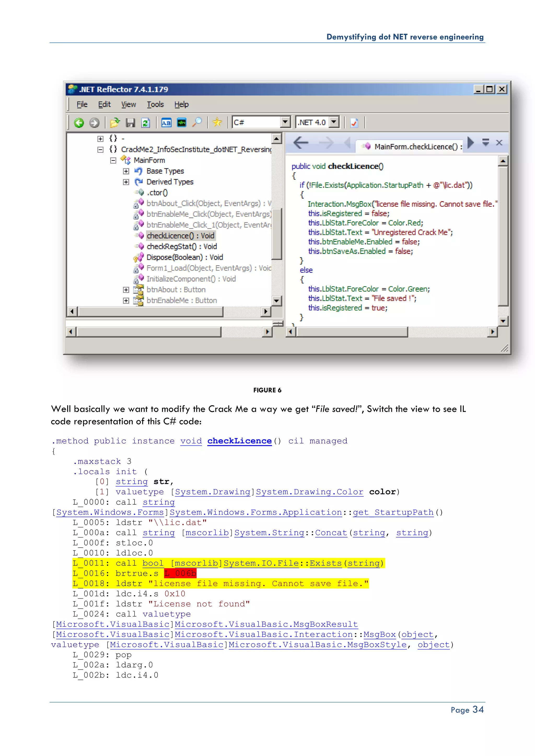Open the Help menu
The image size is (535, 756).
(x=182, y=104)
